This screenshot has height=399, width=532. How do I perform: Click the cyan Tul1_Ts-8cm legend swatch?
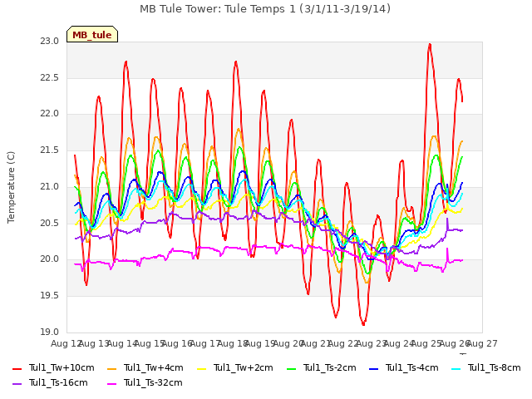tap(456, 368)
